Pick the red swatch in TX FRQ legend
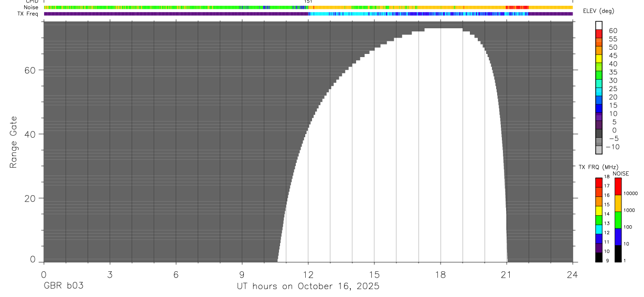The image size is (644, 297). pyautogui.click(x=598, y=182)
